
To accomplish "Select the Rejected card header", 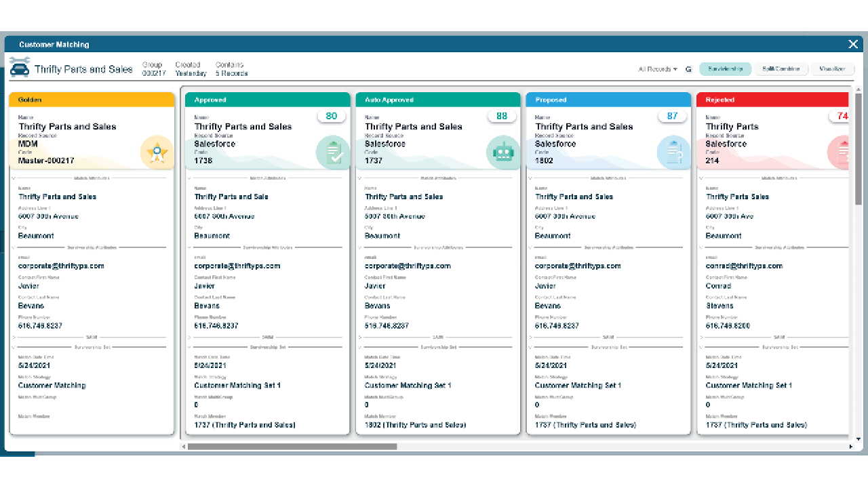I will coord(772,100).
